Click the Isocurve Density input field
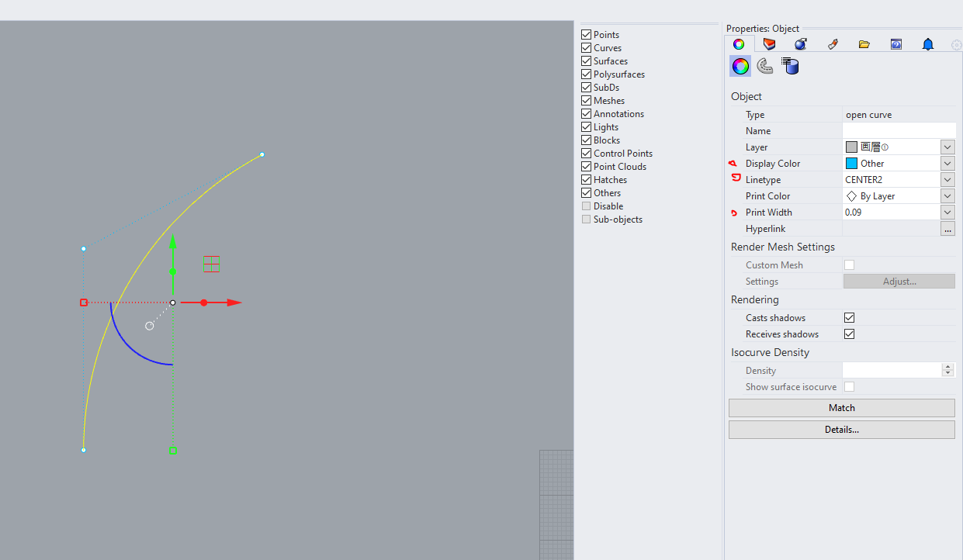Screen dimensions: 963x560 tap(892, 370)
